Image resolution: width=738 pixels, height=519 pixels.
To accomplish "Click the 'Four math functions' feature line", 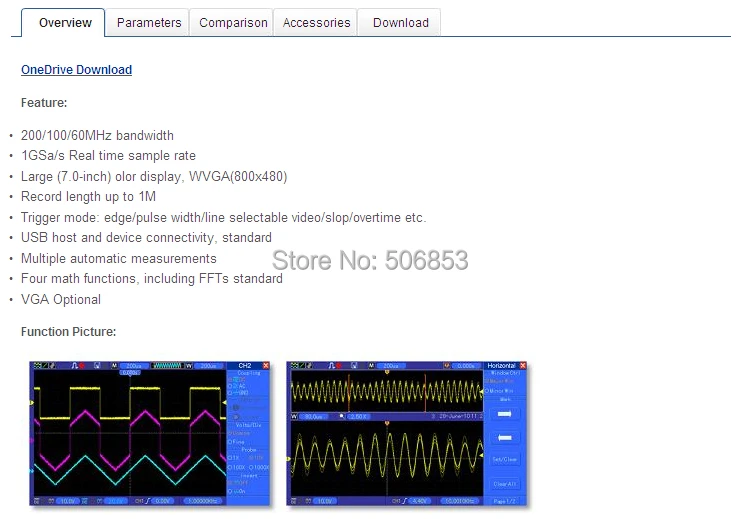I will click(152, 279).
